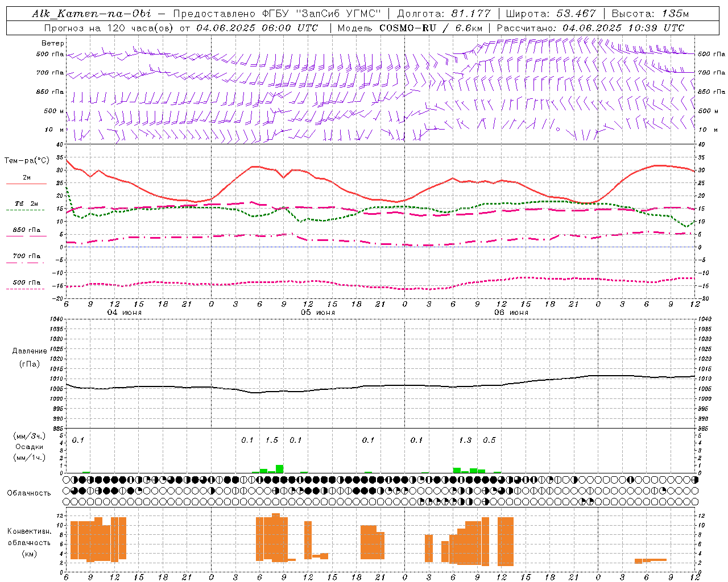
Task: Click the Осадки precipitation label
Action: point(29,447)
